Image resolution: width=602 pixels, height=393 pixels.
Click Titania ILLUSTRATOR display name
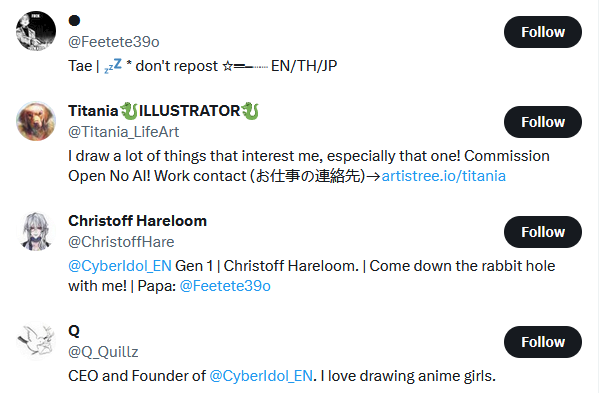[x=164, y=111]
